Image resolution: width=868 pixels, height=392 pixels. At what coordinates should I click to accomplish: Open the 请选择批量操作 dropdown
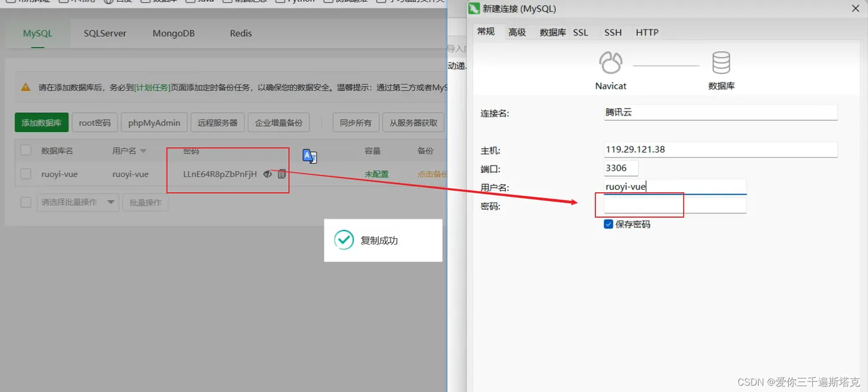[78, 202]
